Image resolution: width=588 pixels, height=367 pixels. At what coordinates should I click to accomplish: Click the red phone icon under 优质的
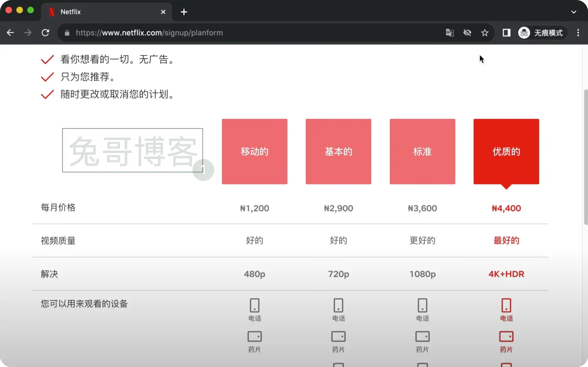point(506,306)
